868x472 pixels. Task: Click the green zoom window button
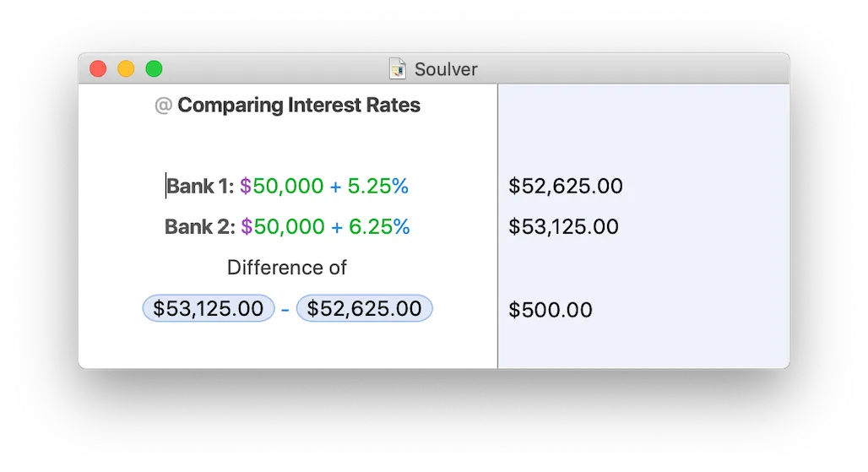click(154, 69)
